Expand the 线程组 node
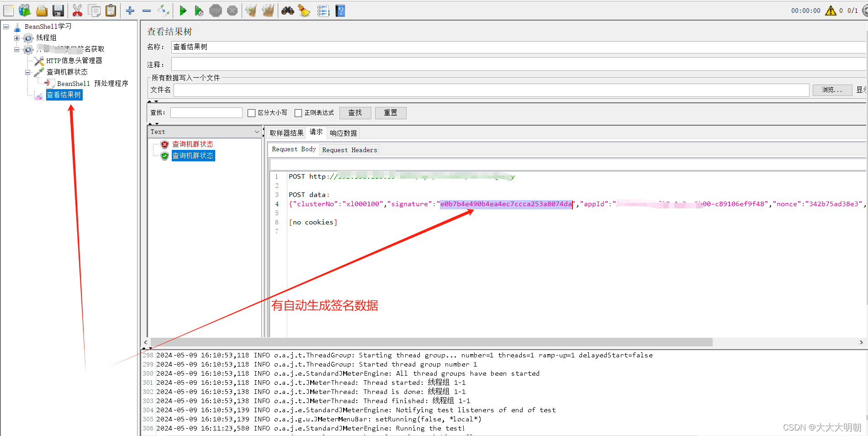This screenshot has height=436, width=868. pos(17,38)
